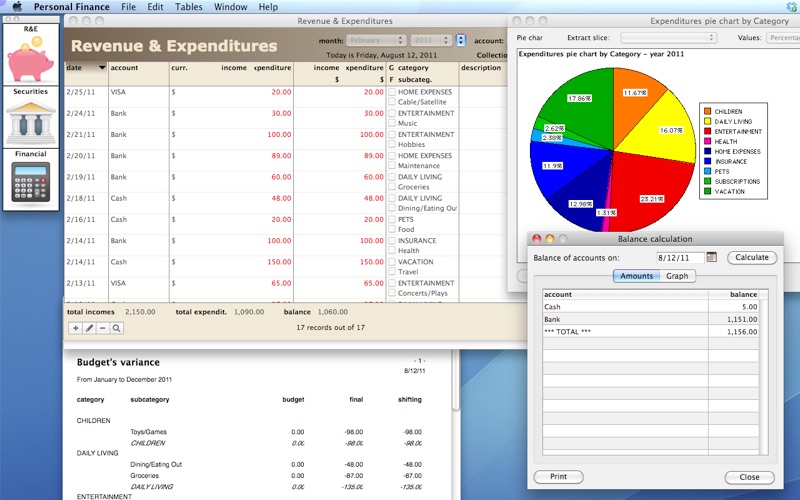Toggle checkbox beside Music subcategory

pos(392,123)
